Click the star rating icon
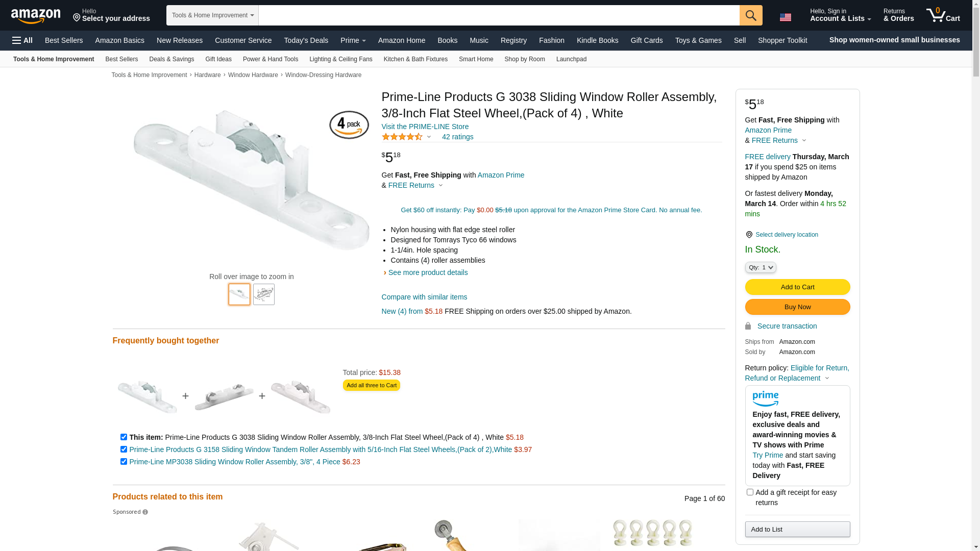Image resolution: width=980 pixels, height=551 pixels. pos(402,137)
